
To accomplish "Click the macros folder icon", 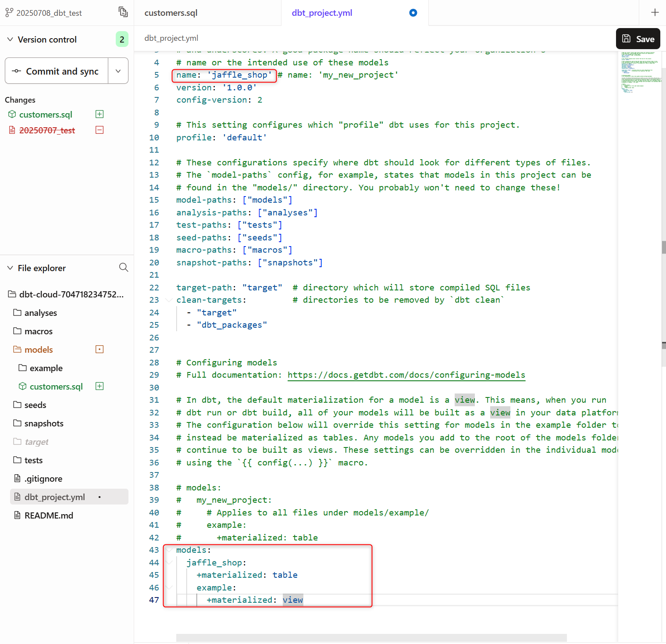I will coord(17,331).
